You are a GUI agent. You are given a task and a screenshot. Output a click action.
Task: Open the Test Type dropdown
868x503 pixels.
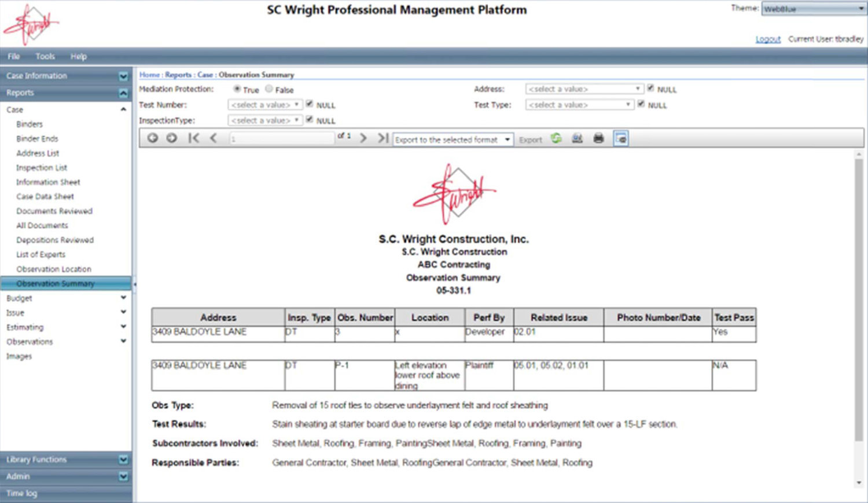(580, 105)
